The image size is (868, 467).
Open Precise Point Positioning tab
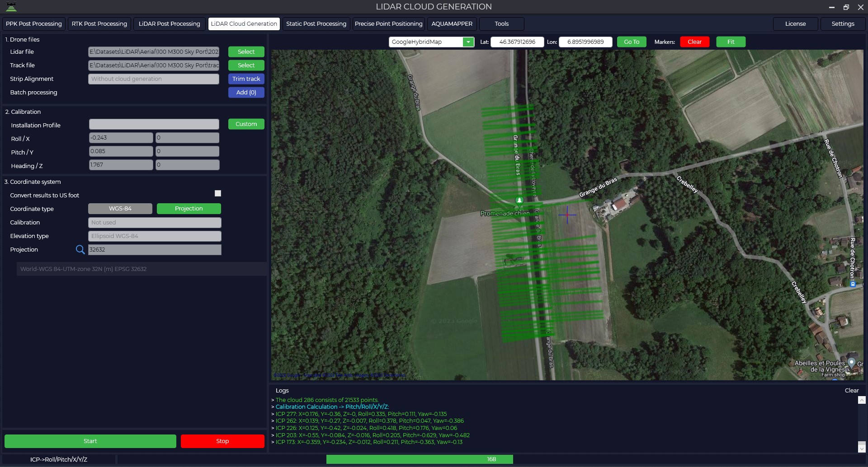tap(389, 24)
